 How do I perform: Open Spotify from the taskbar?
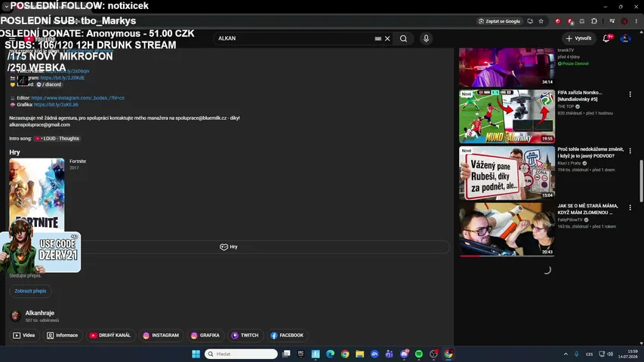[x=419, y=354]
